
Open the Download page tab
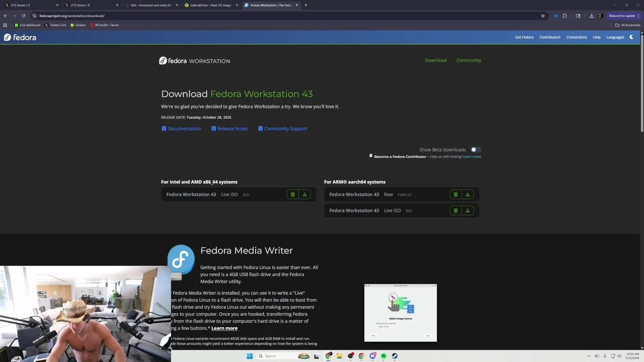coord(436,60)
